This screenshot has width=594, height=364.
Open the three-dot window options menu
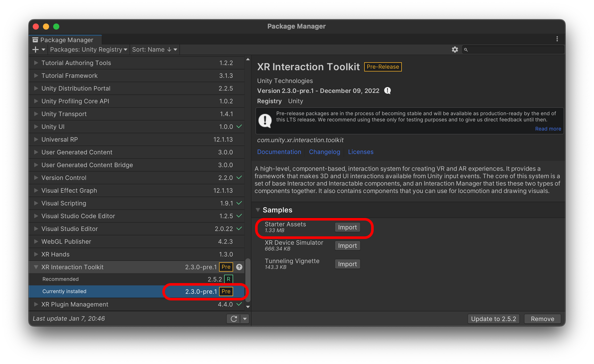[557, 39]
